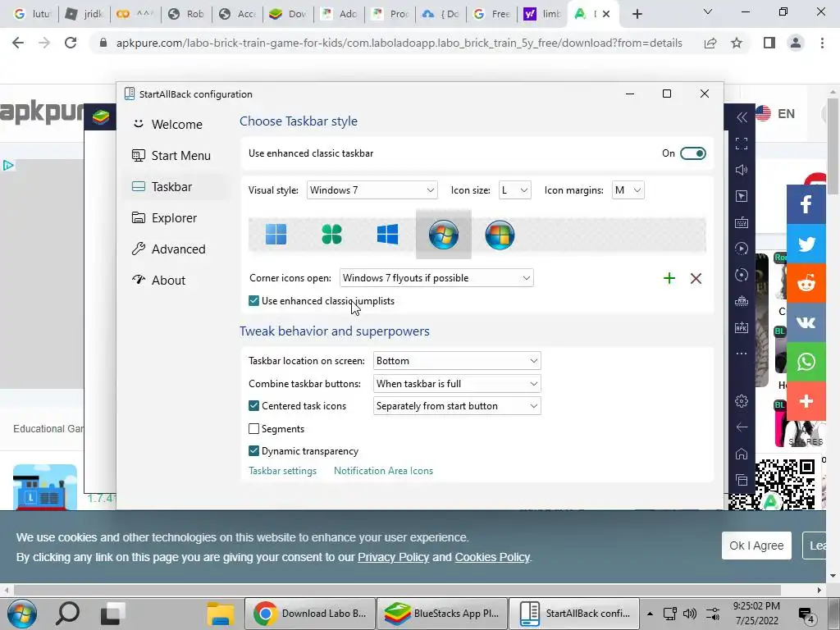Uncheck Centered task icons checkbox
840x630 pixels.
pos(254,406)
